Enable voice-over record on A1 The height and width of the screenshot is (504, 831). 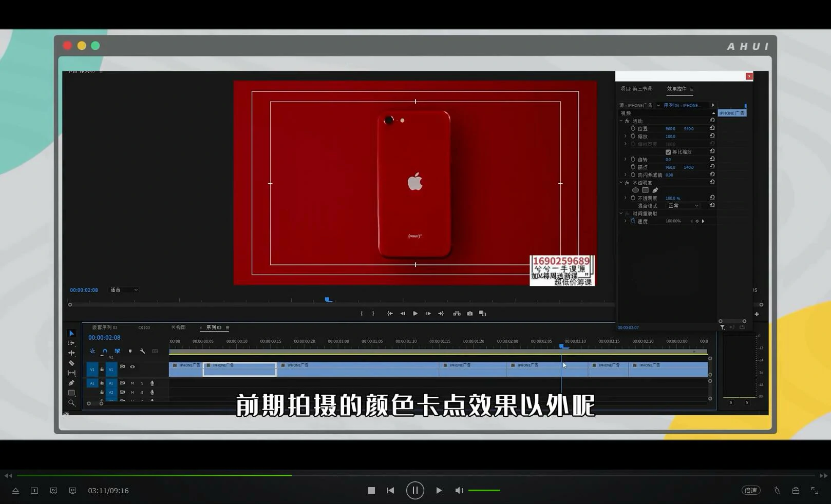pos(152,383)
